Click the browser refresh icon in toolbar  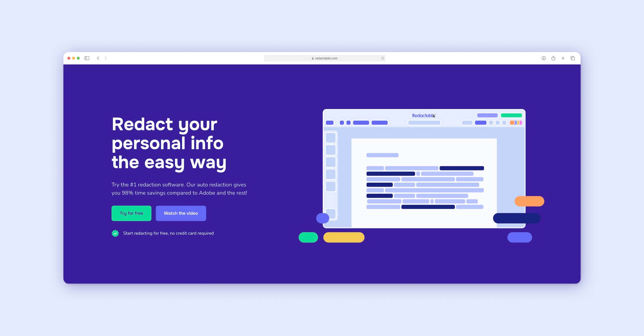tap(382, 57)
